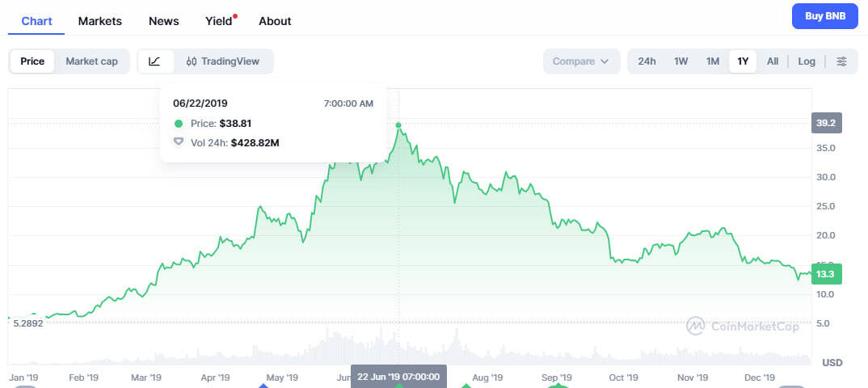Image resolution: width=868 pixels, height=388 pixels.
Task: Select the line chart view icon
Action: click(x=155, y=61)
